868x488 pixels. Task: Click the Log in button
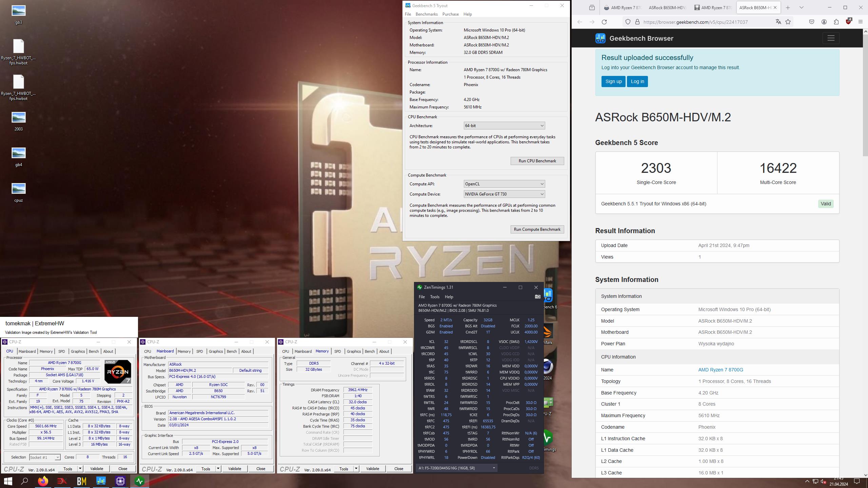point(637,81)
